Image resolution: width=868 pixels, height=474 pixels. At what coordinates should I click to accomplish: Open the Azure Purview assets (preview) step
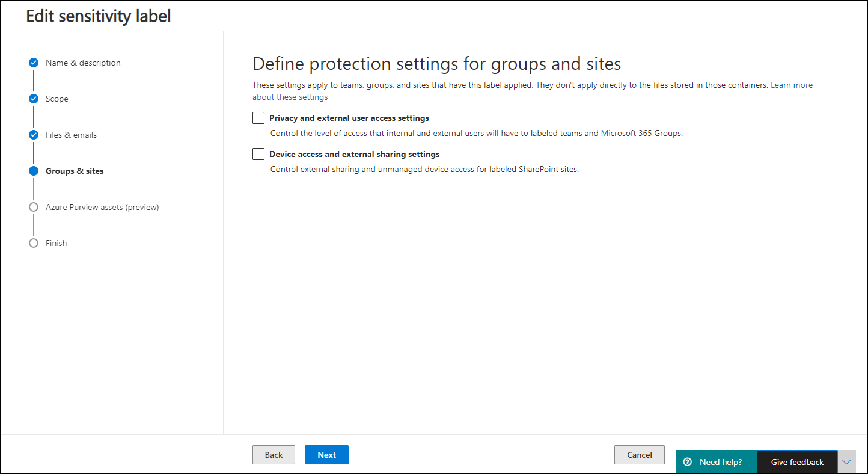click(x=102, y=207)
